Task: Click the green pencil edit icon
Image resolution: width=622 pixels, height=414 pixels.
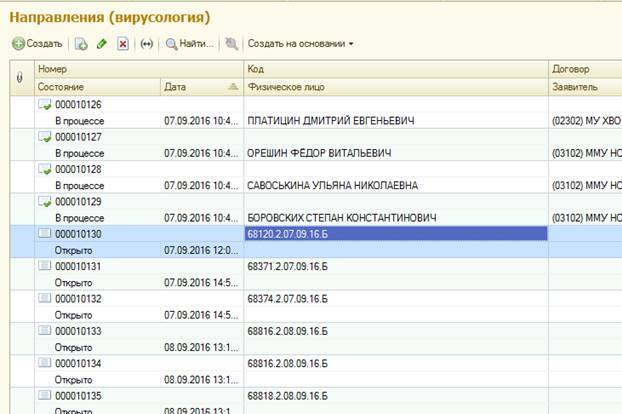Action: click(x=102, y=44)
